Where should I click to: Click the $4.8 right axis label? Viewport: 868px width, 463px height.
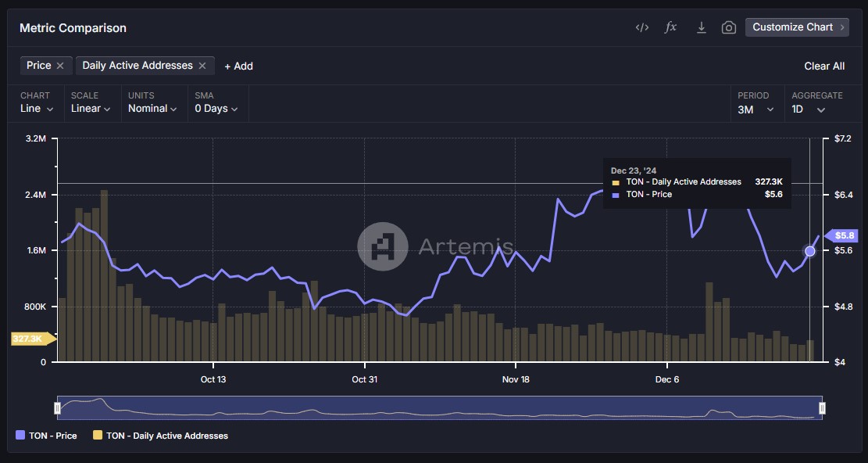coord(843,307)
